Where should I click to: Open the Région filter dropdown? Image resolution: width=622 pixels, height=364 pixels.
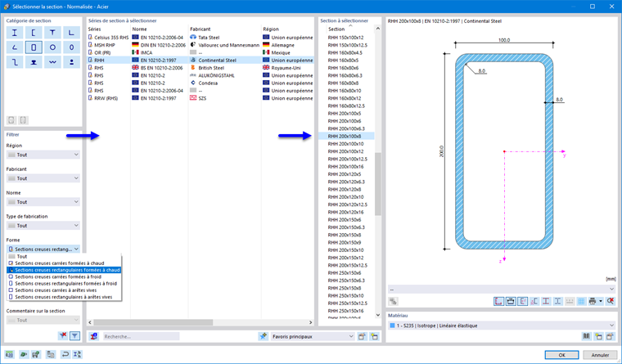tap(43, 155)
